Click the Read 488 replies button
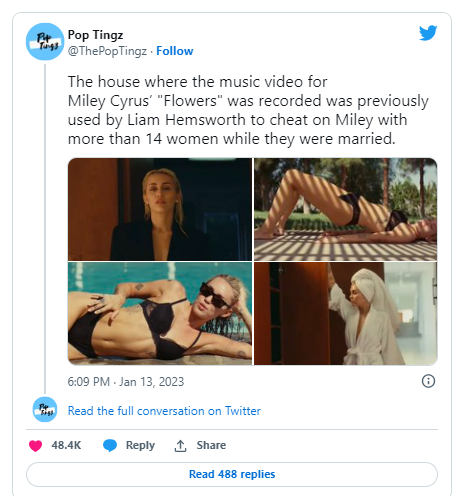The image size is (471, 496). [232, 474]
